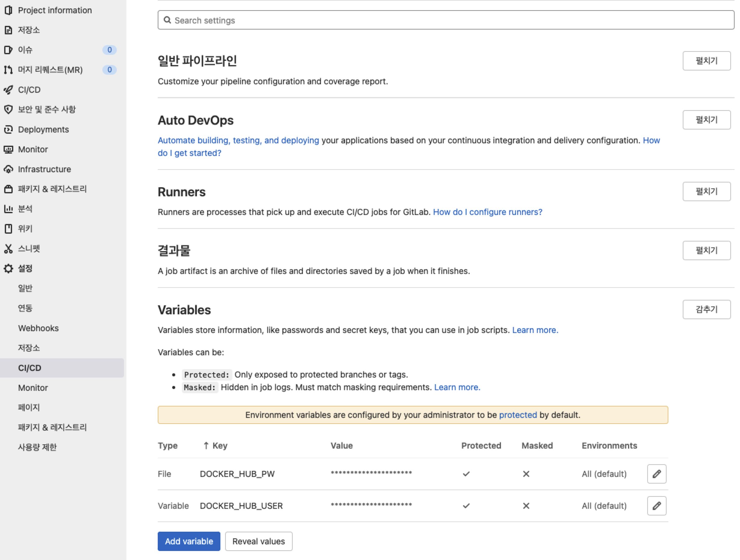Edit the DOCKER_HUB_PW variable with pencil icon
Viewport: 740px width, 560px height.
tap(656, 474)
